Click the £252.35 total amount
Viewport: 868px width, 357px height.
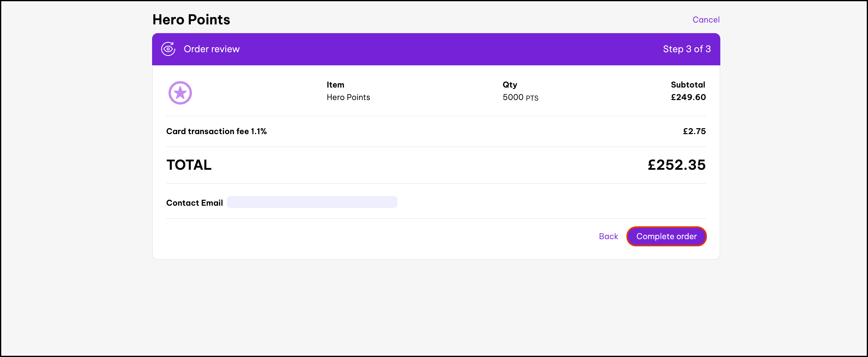coord(676,165)
